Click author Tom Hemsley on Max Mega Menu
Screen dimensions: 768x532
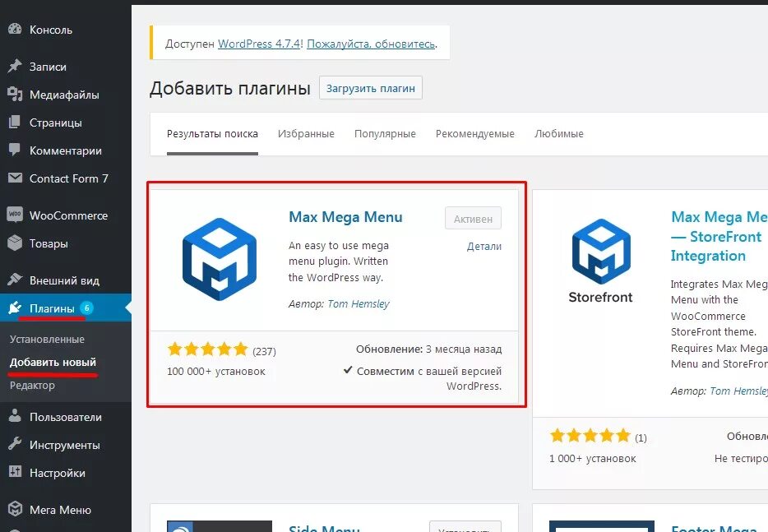click(359, 303)
